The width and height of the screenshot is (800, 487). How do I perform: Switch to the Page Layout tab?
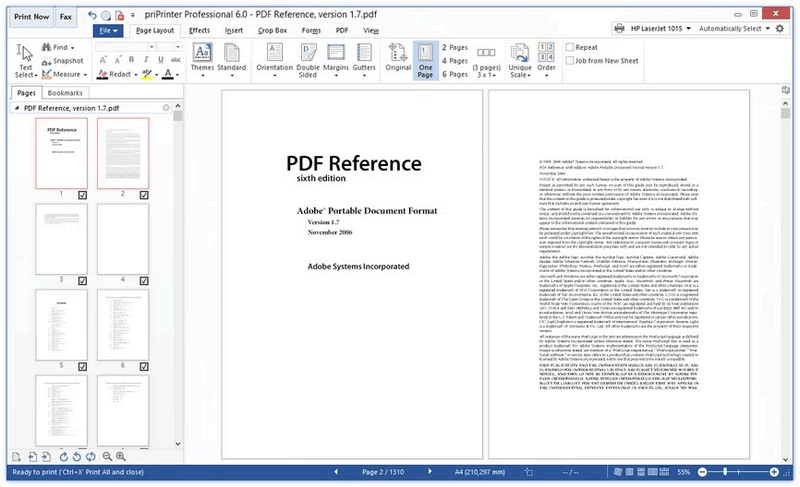(x=155, y=31)
